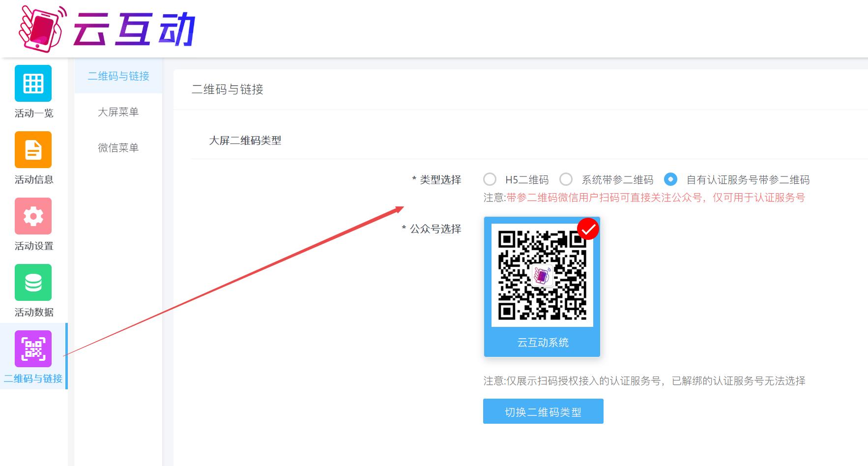Viewport: 868px width, 466px height.
Task: Click the 云互动 brand text logo
Action: click(x=134, y=29)
